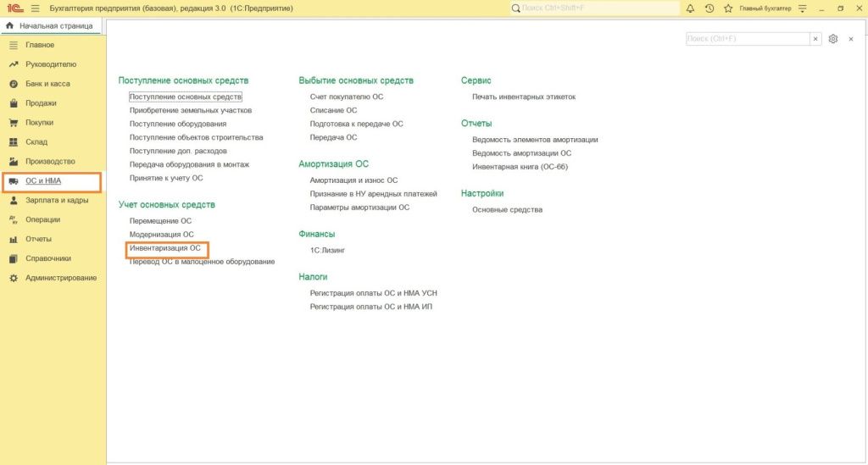Open Перемещение ОС
Viewport: 868px width, 465px height.
pyautogui.click(x=160, y=220)
